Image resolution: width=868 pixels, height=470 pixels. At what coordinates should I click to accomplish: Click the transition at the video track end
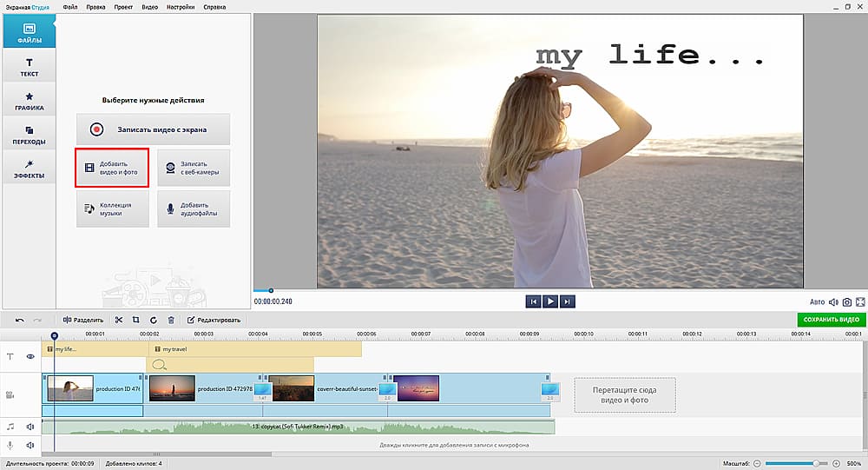click(550, 391)
